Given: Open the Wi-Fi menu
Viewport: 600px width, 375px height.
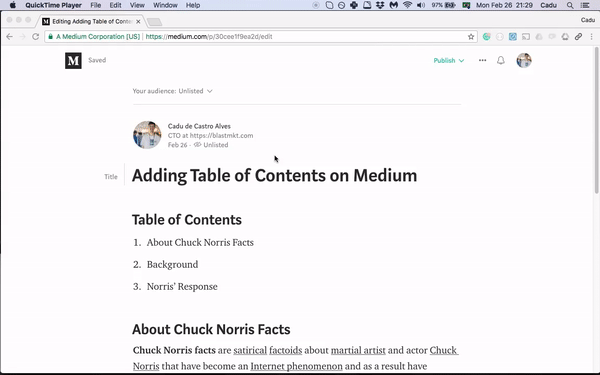Looking at the screenshot, I should point(407,5).
